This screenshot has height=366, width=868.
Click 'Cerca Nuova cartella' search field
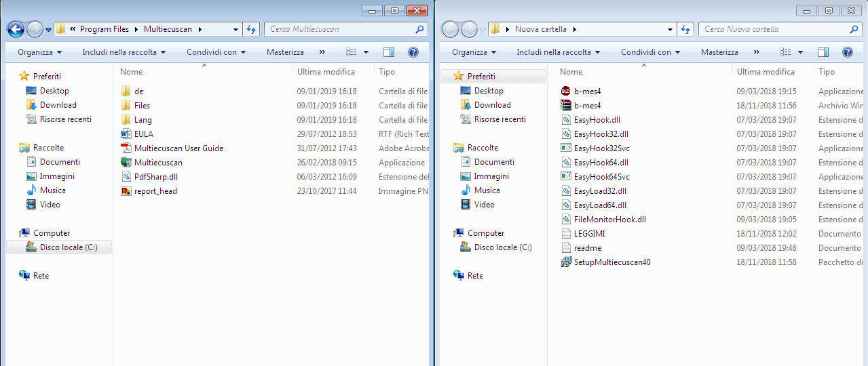[x=780, y=29]
